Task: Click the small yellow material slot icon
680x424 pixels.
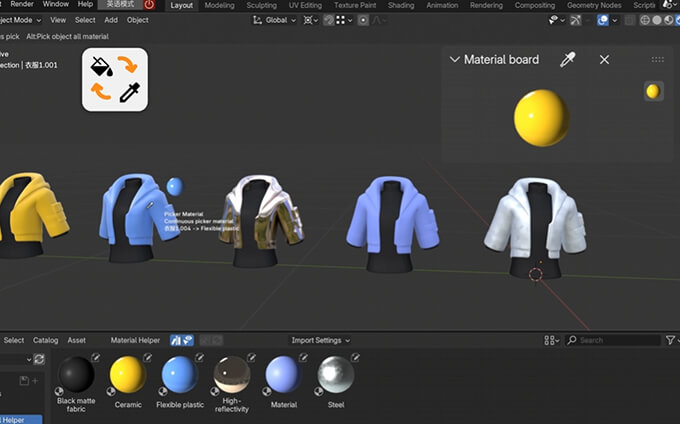Action: (653, 91)
